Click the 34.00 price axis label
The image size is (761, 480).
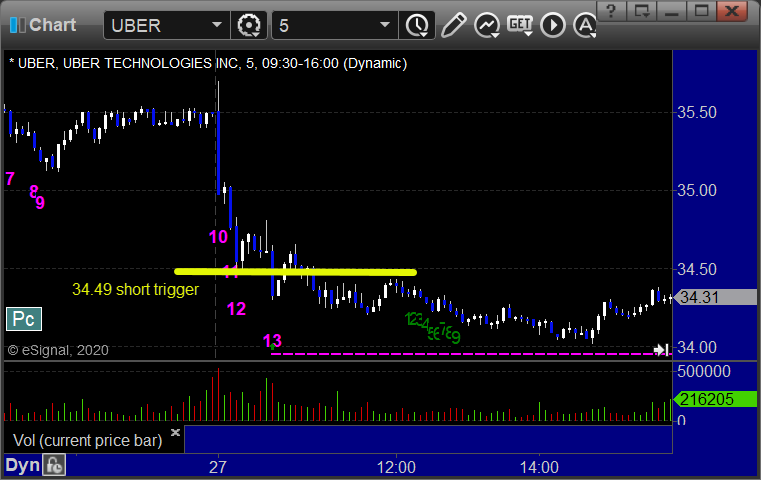pos(696,348)
